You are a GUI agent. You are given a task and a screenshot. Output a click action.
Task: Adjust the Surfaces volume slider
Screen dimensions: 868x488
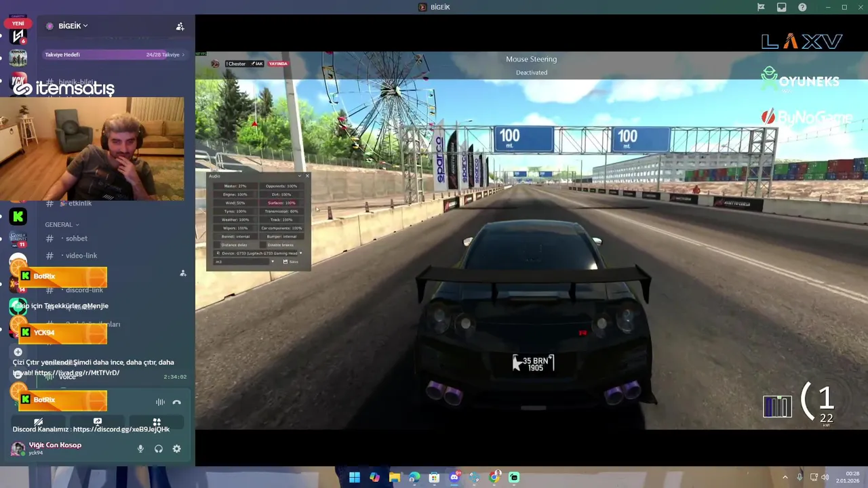click(x=281, y=203)
